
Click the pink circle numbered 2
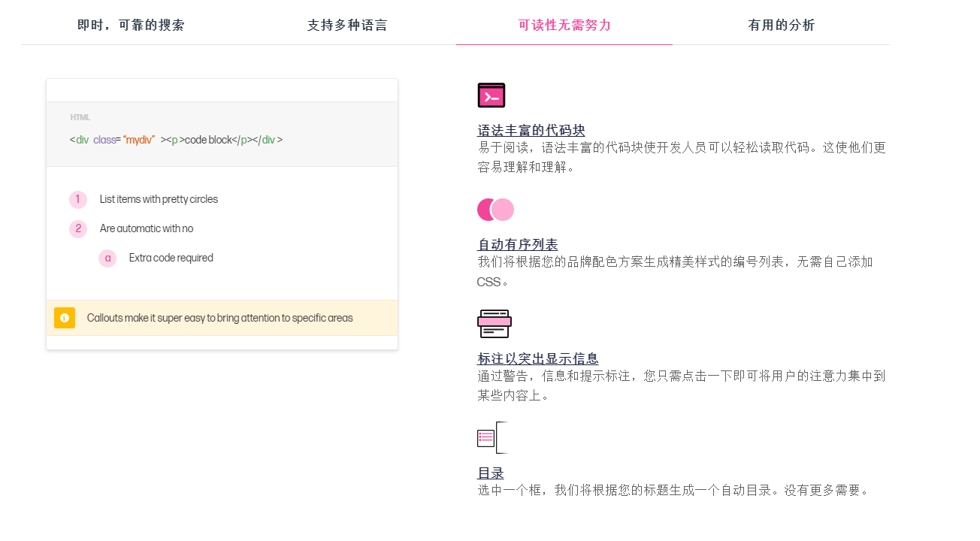(x=78, y=229)
